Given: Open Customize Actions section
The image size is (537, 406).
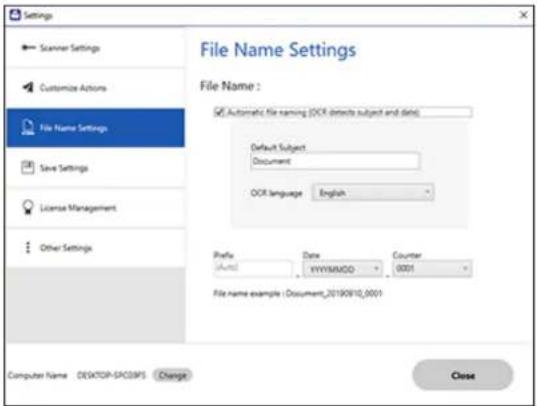Looking at the screenshot, I should pos(95,88).
